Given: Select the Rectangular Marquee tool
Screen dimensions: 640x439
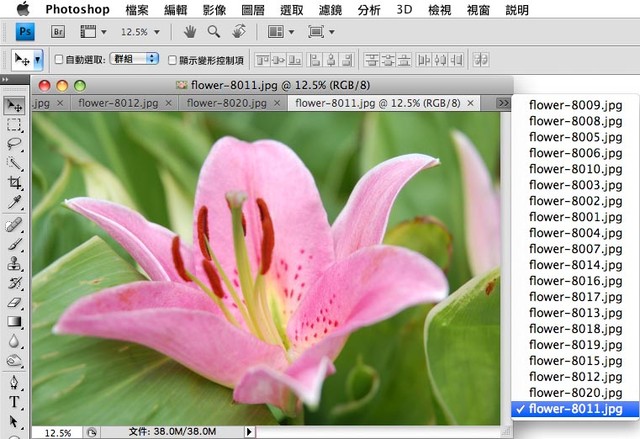Looking at the screenshot, I should pos(15,124).
